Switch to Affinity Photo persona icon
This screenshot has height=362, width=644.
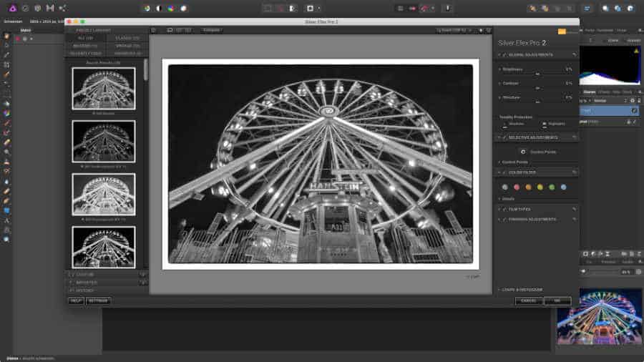13,8
